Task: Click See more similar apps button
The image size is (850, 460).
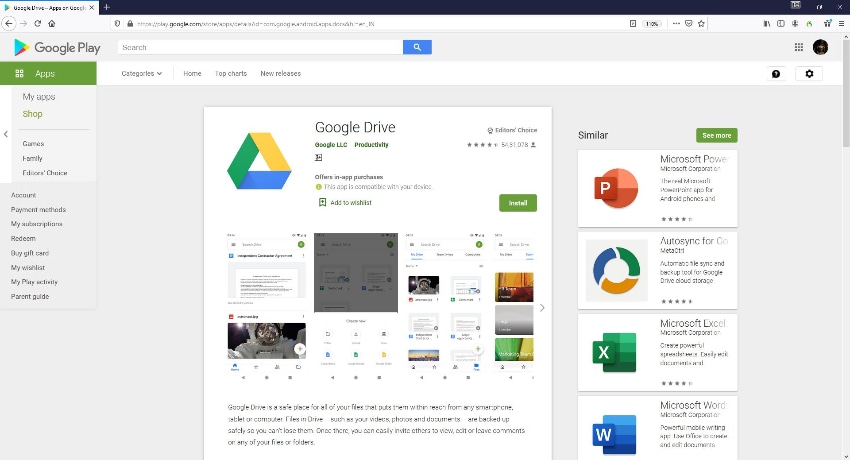Action: 717,135
